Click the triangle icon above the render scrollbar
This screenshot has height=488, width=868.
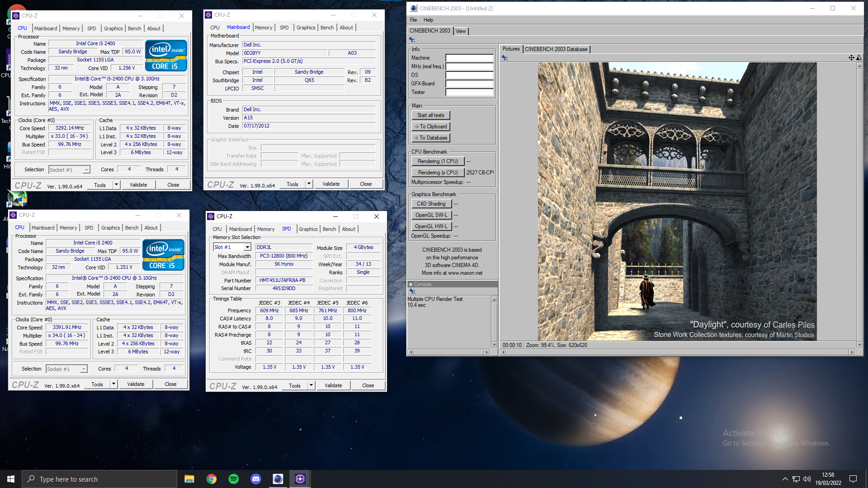point(859,57)
